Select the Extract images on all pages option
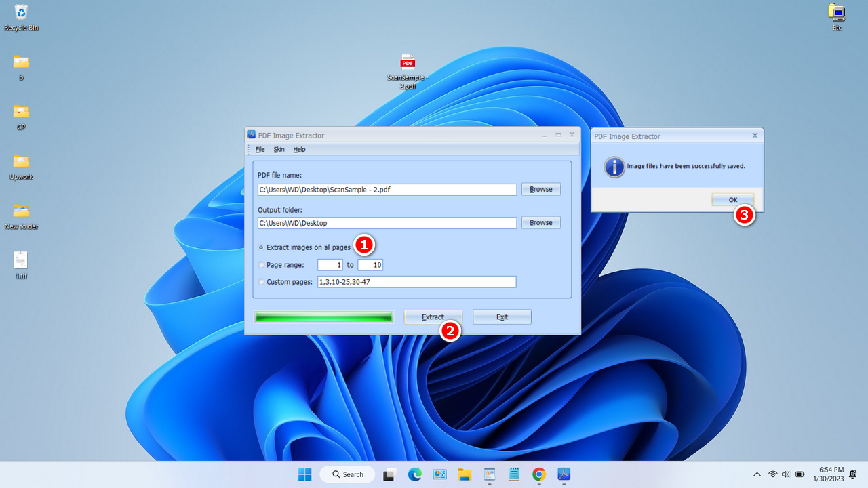This screenshot has width=868, height=488. coord(261,247)
